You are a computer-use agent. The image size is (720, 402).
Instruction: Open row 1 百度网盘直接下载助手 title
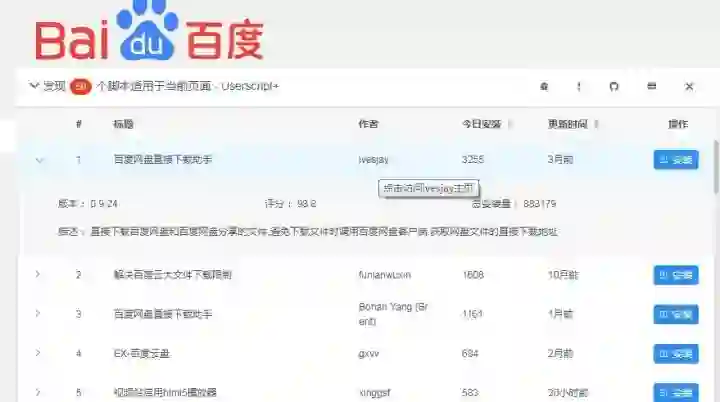163,159
